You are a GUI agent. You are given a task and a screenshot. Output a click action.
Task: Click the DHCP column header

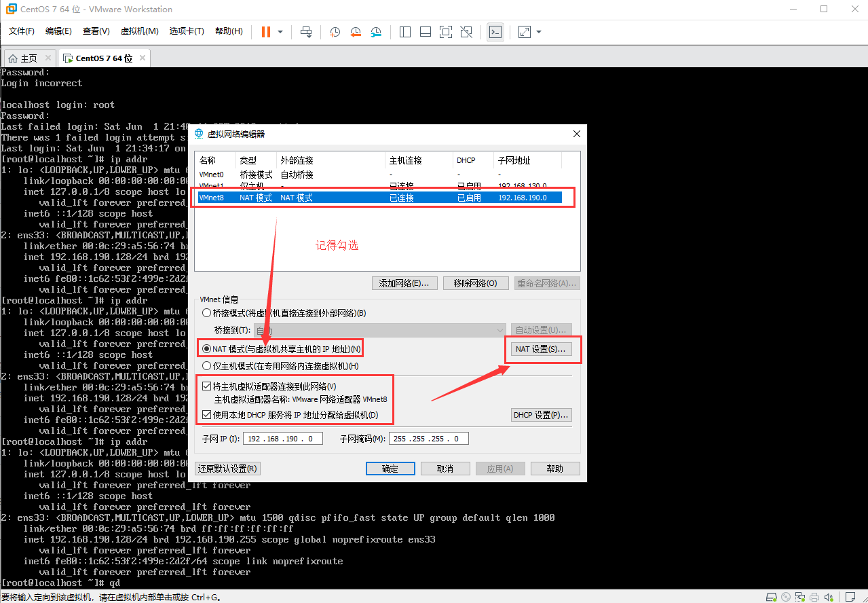(473, 161)
